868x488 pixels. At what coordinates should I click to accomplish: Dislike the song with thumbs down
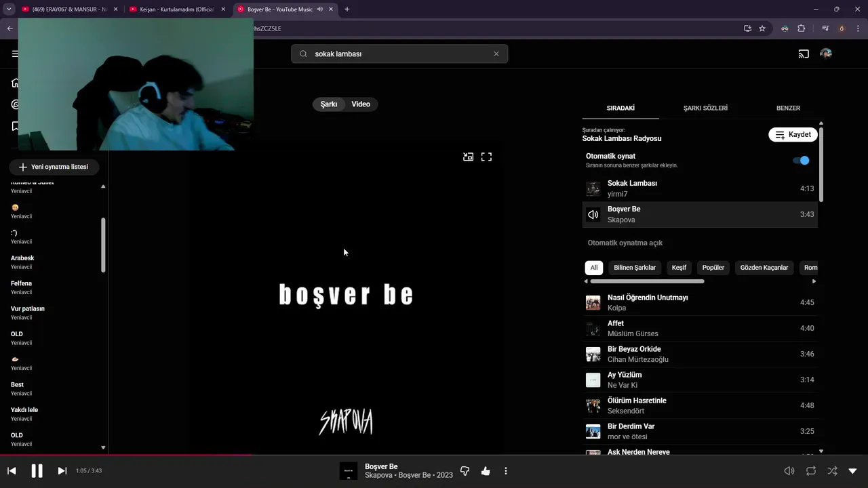[465, 471]
